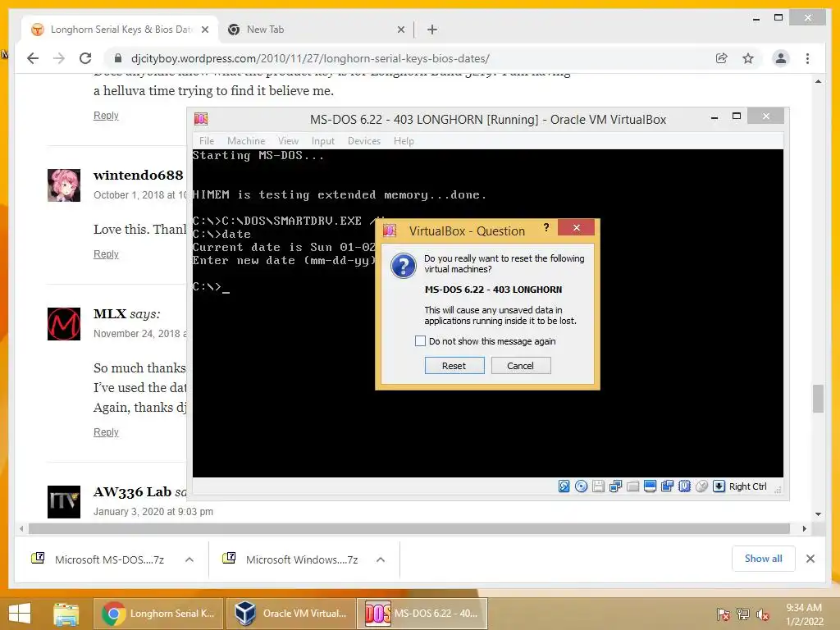Open the wintendo688 author name
This screenshot has width=840, height=630.
pyautogui.click(x=138, y=176)
